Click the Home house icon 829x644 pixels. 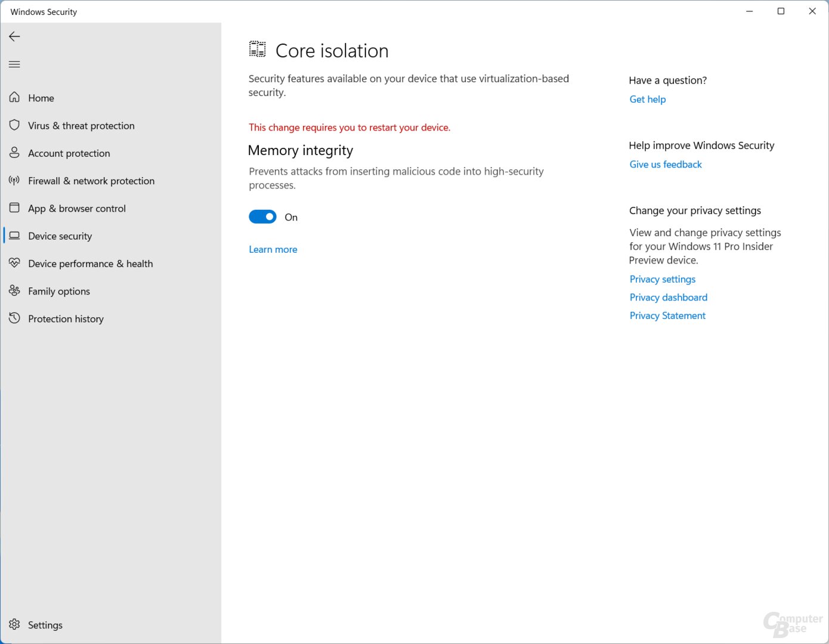15,98
